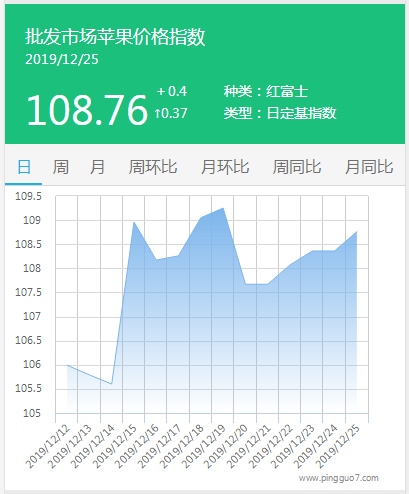409x494 pixels.
Task: Click the chart spike point on 2019/12/15
Action: 134,222
